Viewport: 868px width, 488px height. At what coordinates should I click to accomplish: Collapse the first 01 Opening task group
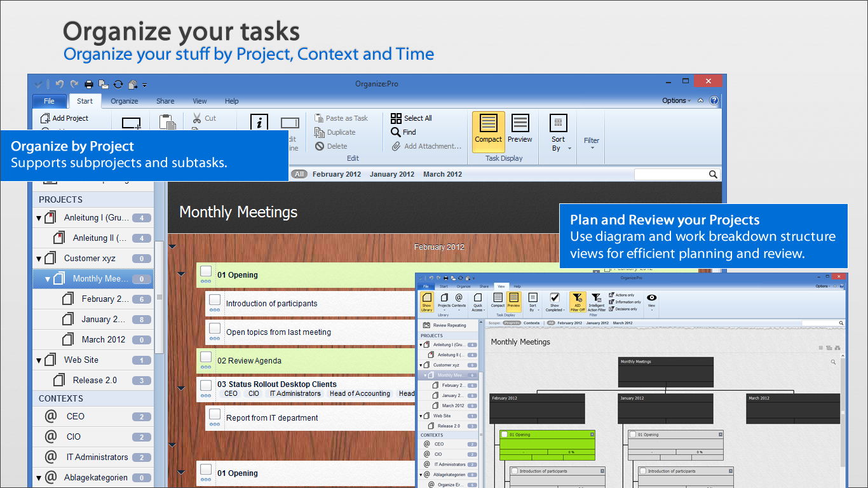[x=181, y=274]
